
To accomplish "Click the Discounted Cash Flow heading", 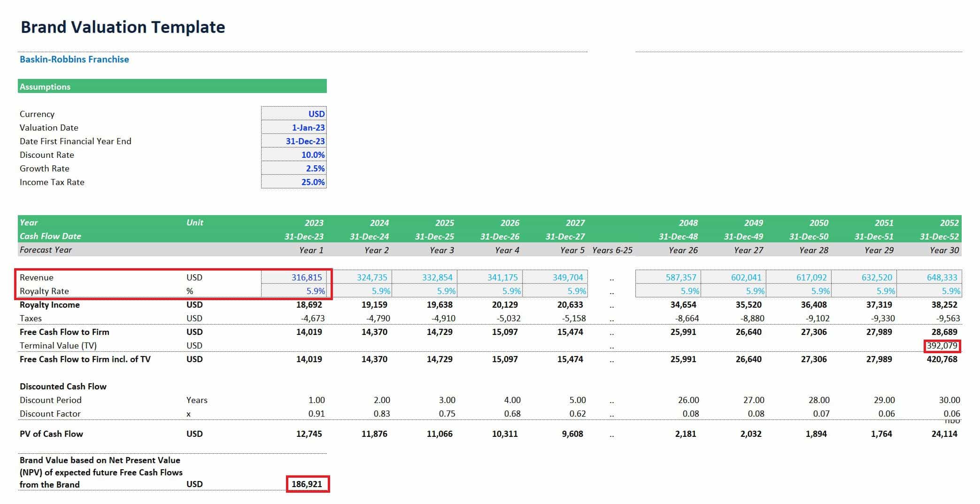I will click(x=63, y=386).
